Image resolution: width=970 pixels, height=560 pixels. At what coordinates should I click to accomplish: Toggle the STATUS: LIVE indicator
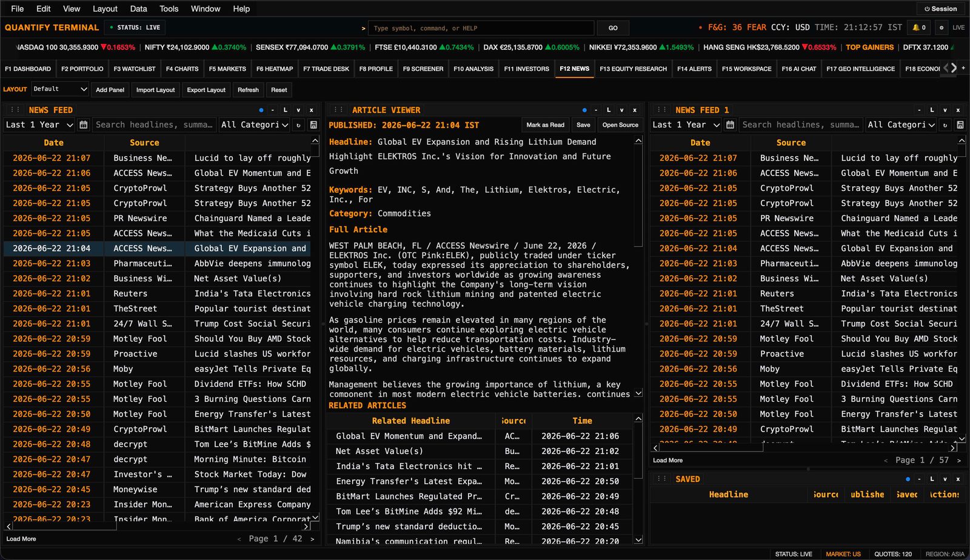coord(135,27)
